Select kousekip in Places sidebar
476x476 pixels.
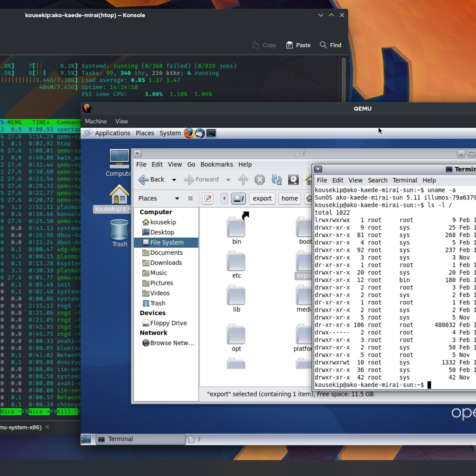point(166,222)
